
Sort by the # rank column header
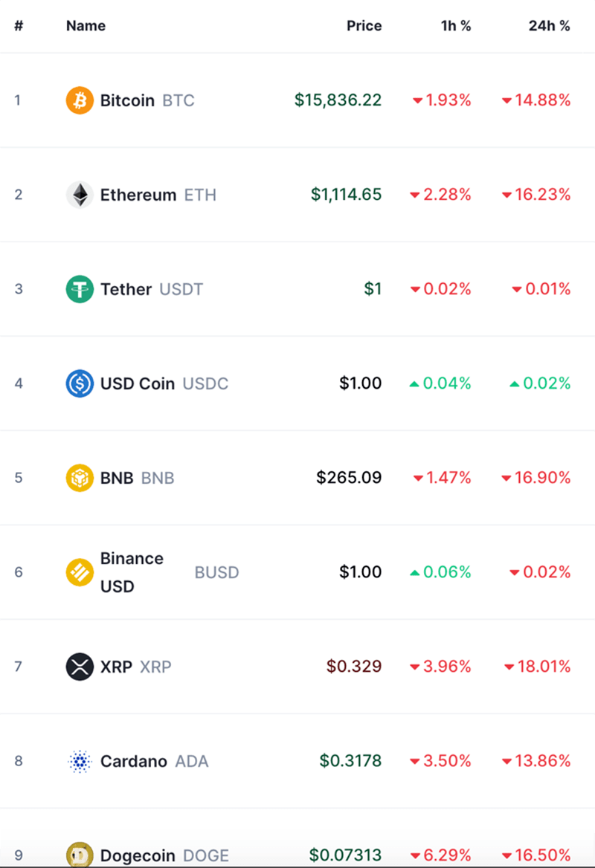click(19, 26)
